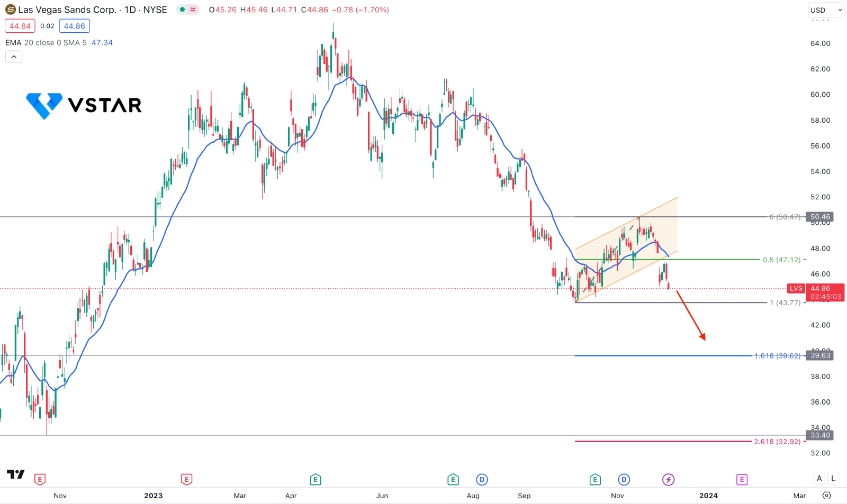Open the red earnings marker after 2023
This screenshot has height=504, width=847.
186,480
